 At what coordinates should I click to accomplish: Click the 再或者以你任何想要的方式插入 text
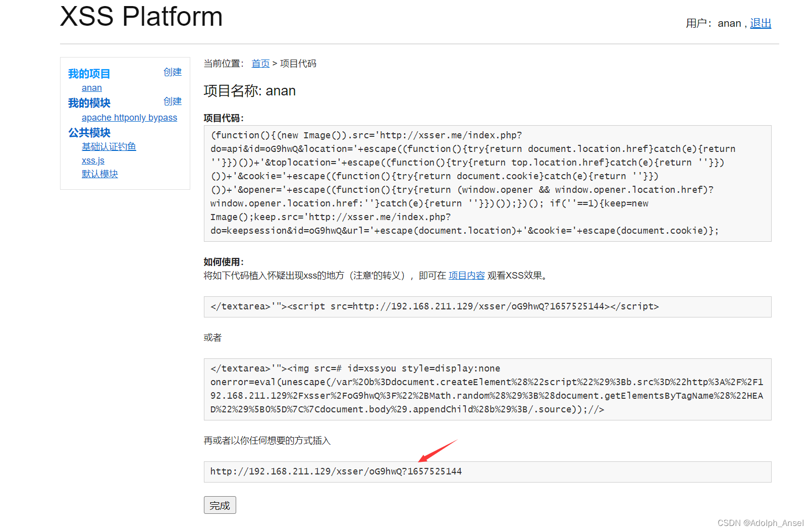[267, 441]
